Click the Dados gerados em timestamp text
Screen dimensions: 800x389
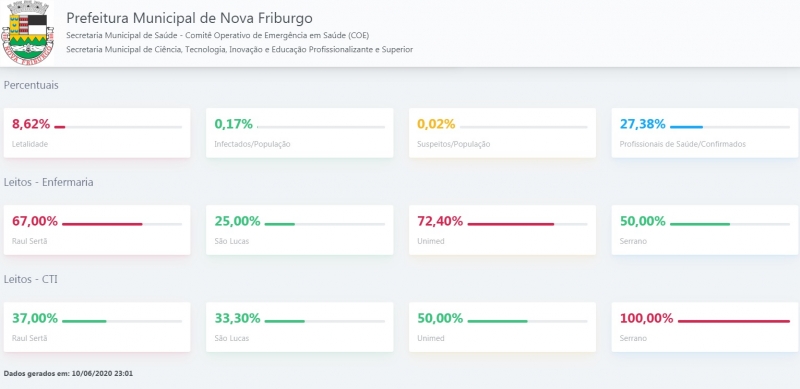tap(68, 373)
